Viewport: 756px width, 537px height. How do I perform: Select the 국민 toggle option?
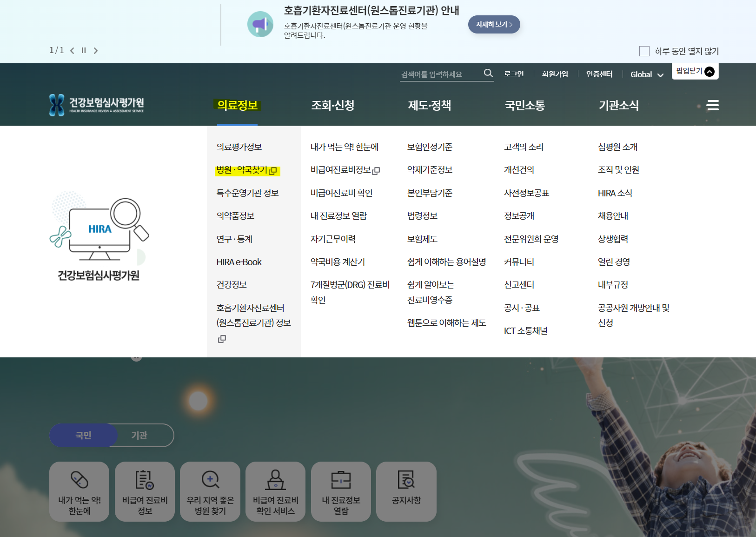(x=83, y=436)
